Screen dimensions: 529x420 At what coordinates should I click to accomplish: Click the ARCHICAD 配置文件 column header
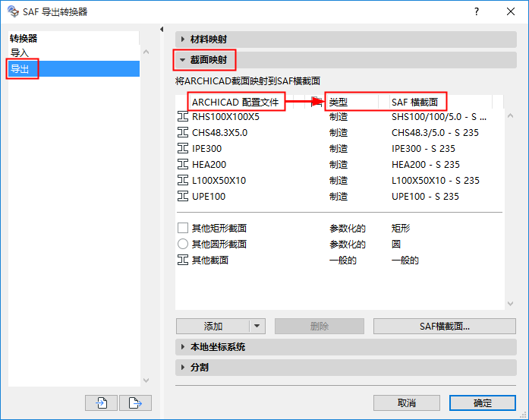pyautogui.click(x=235, y=102)
